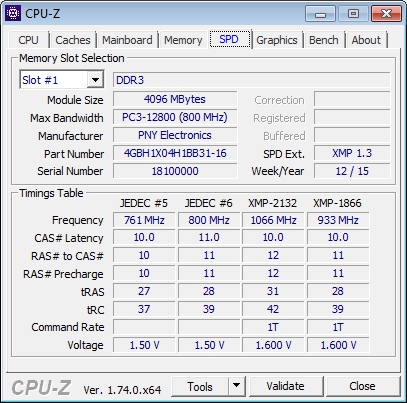Click the Tools button
Screen dimensions: 407x403
coord(200,387)
